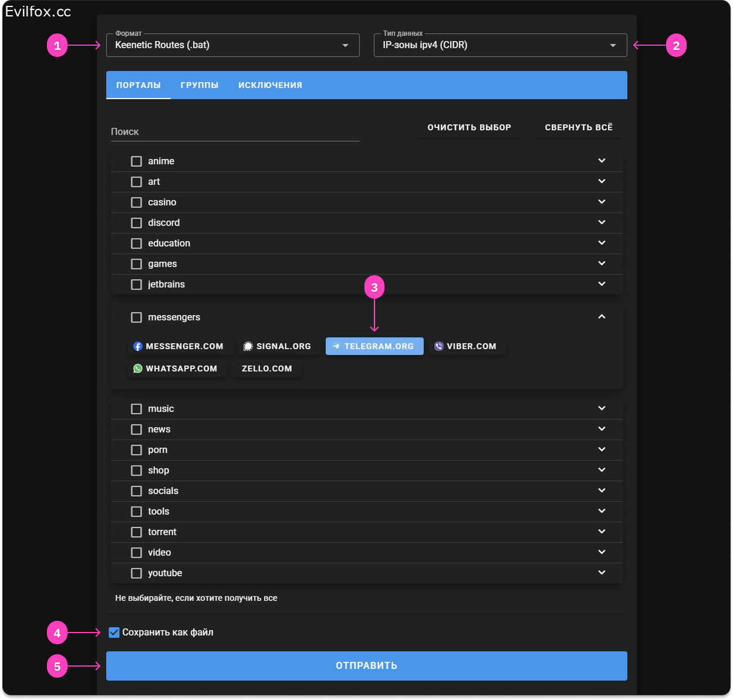Check the messengers group checkbox
The height and width of the screenshot is (700, 733).
(137, 317)
